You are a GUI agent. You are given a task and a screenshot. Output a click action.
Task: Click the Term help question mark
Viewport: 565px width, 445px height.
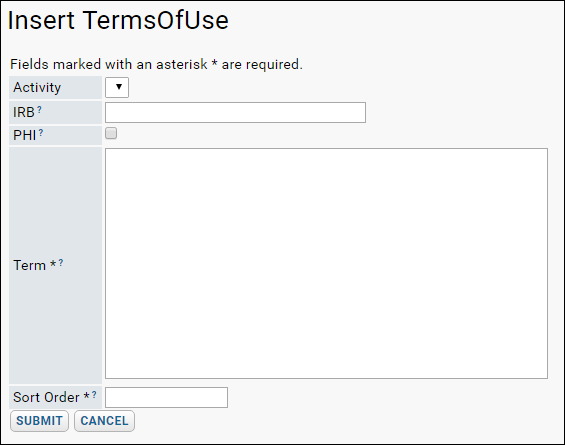(61, 263)
